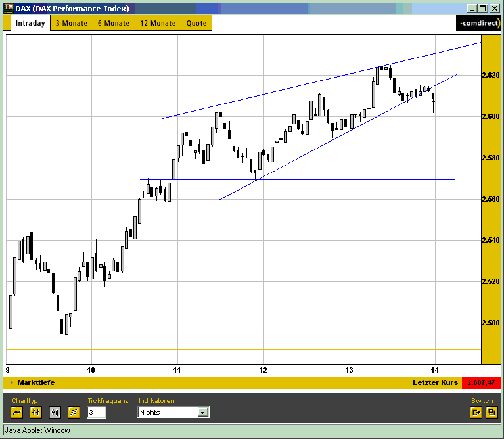Click the 2.520 price axis label
Image resolution: width=504 pixels, height=439 pixels.
tap(491, 281)
